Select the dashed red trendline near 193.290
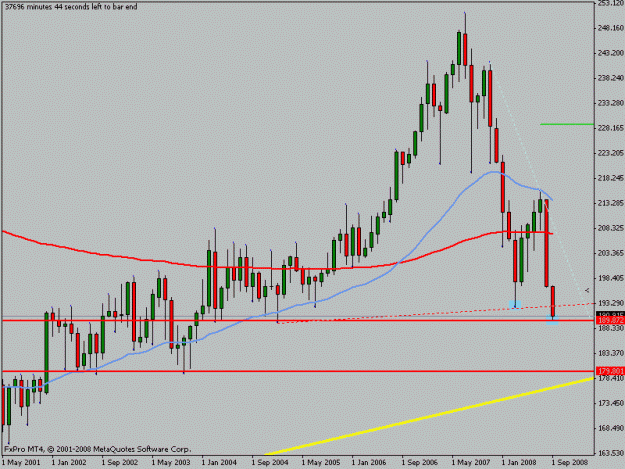This screenshot has width=625, height=469. tap(436, 314)
